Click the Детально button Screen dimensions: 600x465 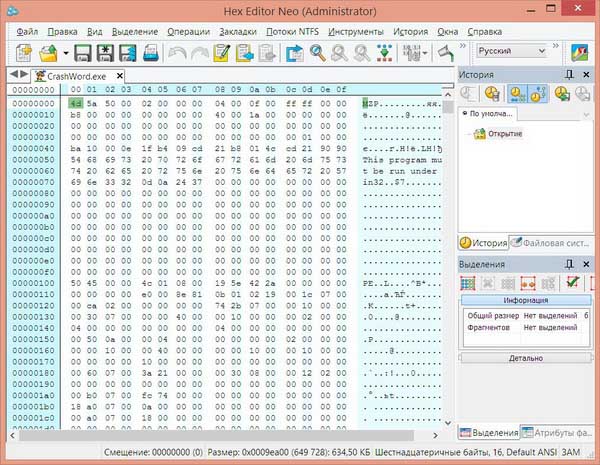[x=525, y=355]
